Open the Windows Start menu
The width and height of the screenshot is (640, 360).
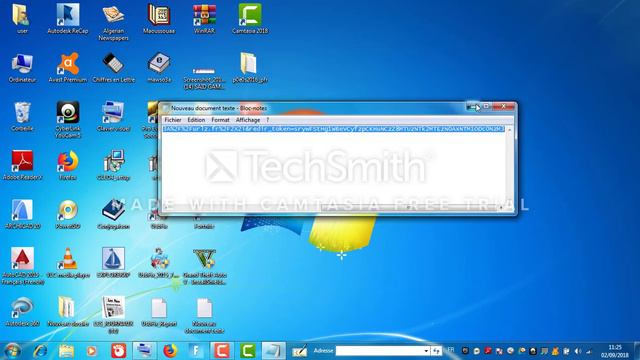point(11,351)
